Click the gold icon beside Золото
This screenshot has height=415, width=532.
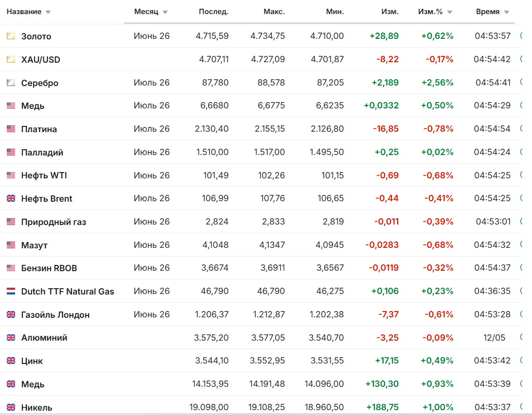11,36
